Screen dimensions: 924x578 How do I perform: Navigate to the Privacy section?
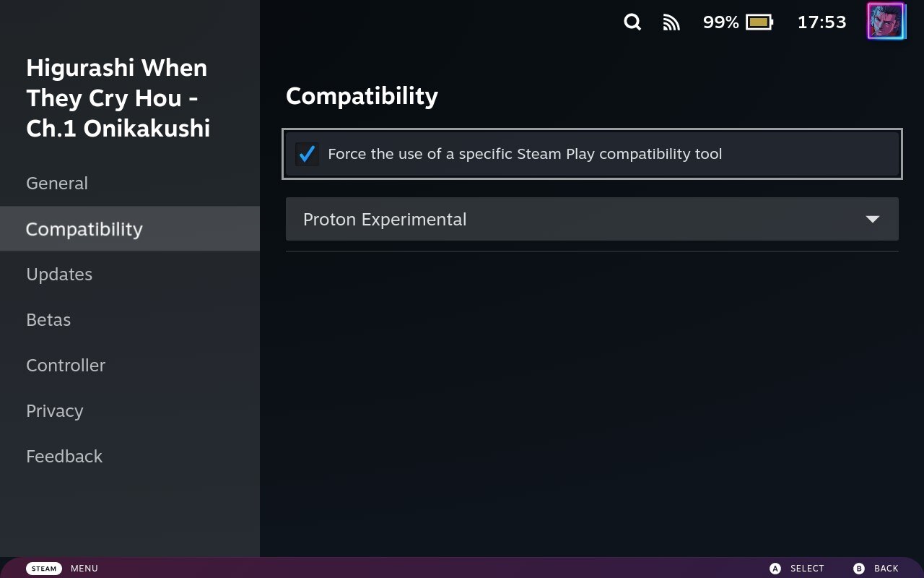55,411
